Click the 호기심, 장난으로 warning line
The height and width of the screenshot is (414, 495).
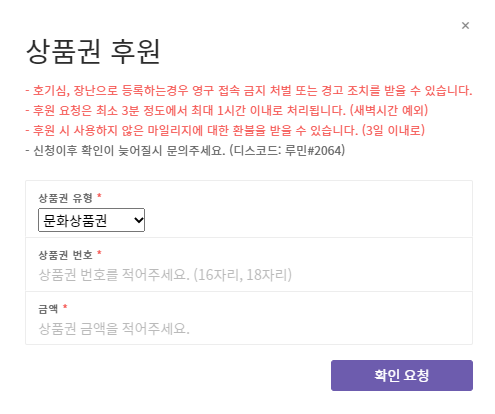coord(249,90)
